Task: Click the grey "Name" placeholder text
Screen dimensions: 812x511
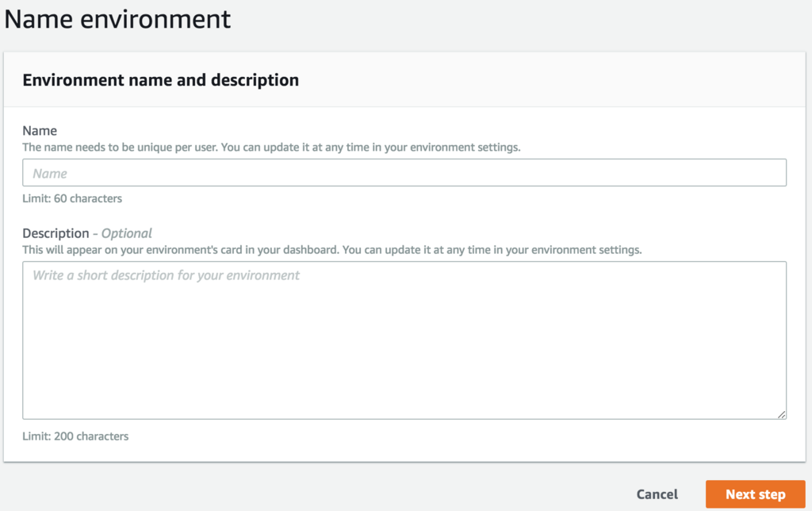Action: pos(50,174)
